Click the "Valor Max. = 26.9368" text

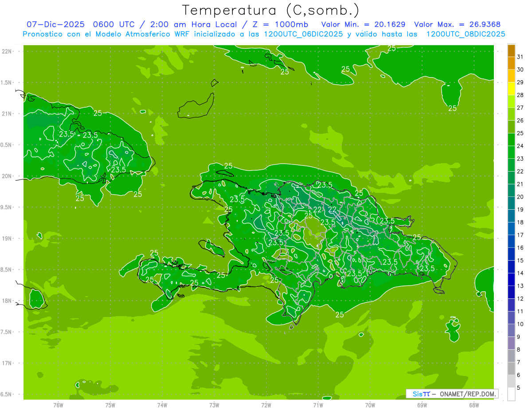click(457, 24)
